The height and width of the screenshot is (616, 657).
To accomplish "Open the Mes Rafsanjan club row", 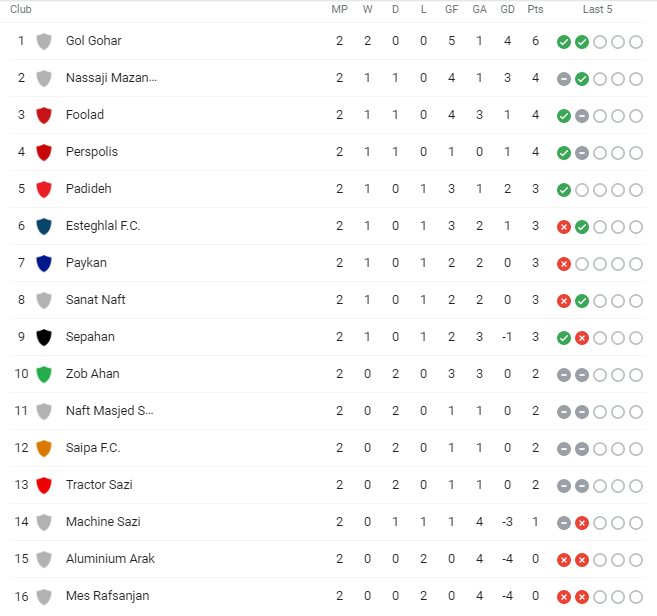I will [328, 596].
